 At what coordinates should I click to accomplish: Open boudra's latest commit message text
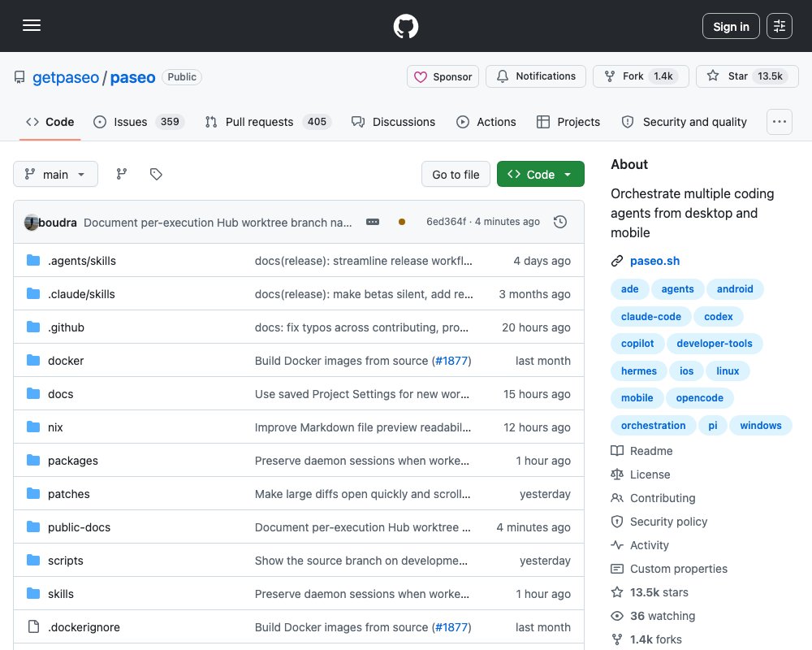(218, 223)
